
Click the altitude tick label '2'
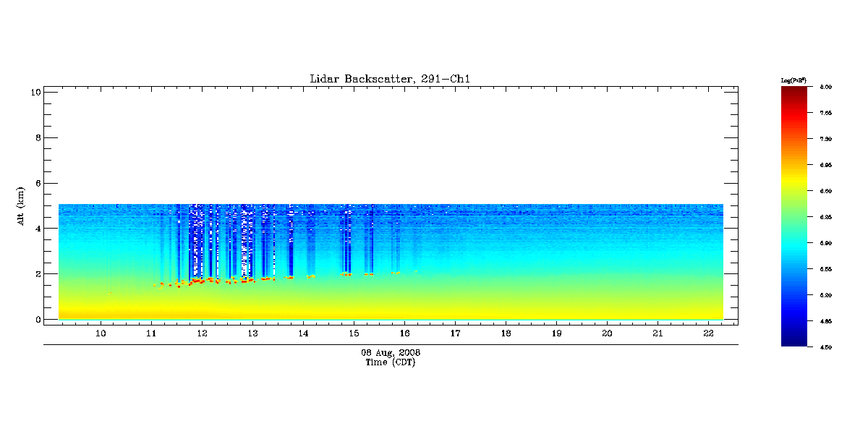37,273
